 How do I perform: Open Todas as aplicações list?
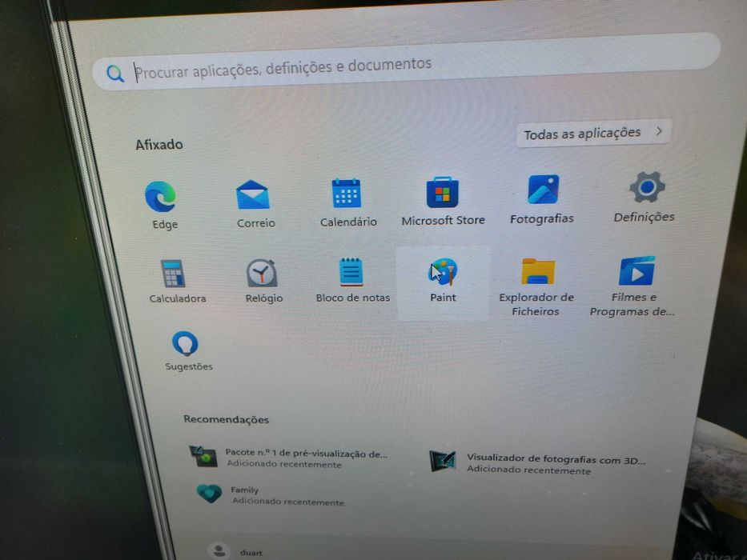pyautogui.click(x=593, y=134)
